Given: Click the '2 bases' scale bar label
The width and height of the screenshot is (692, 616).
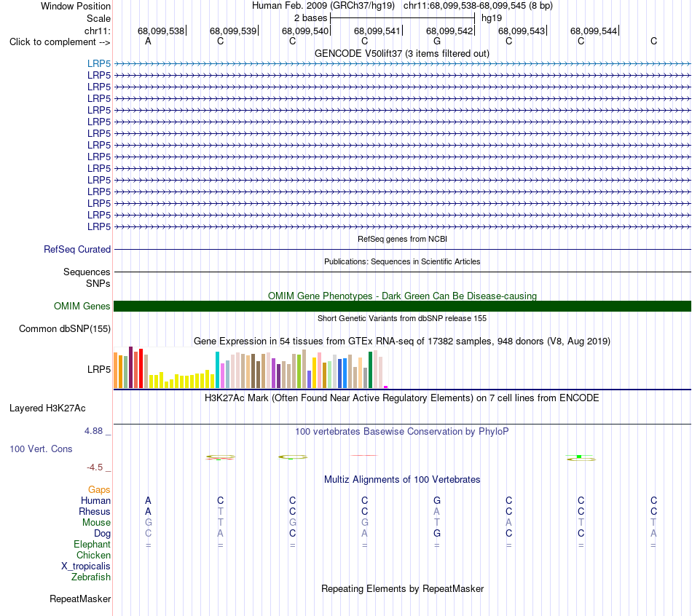Looking at the screenshot, I should coord(311,18).
